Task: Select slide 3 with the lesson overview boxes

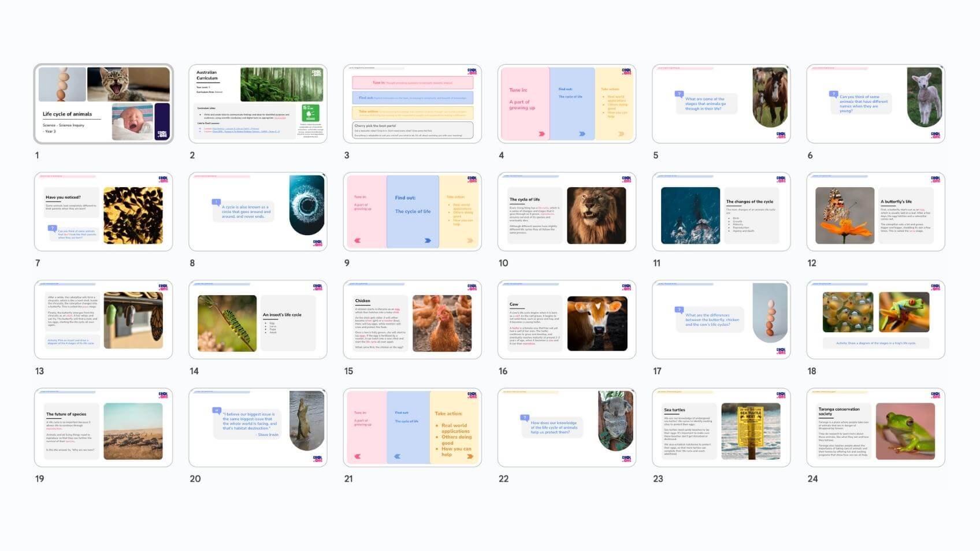Action: [412, 104]
